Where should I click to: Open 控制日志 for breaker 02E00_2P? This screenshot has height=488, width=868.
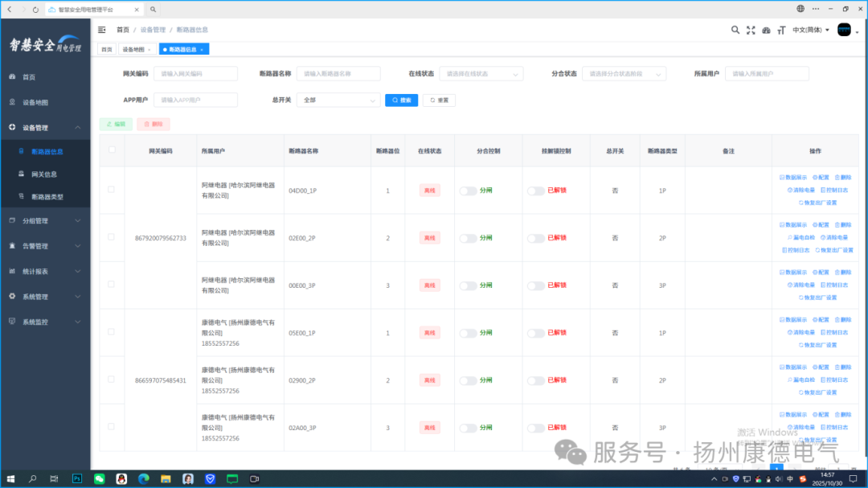[x=798, y=249]
